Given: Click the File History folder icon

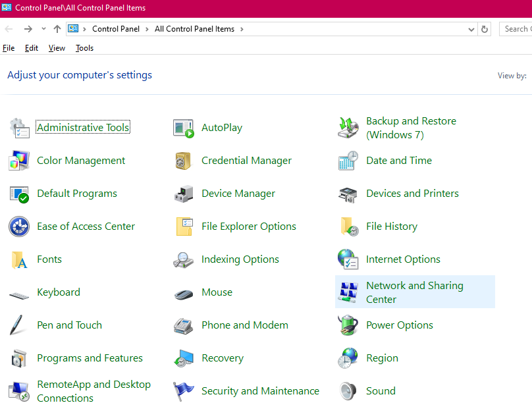Looking at the screenshot, I should [x=349, y=227].
